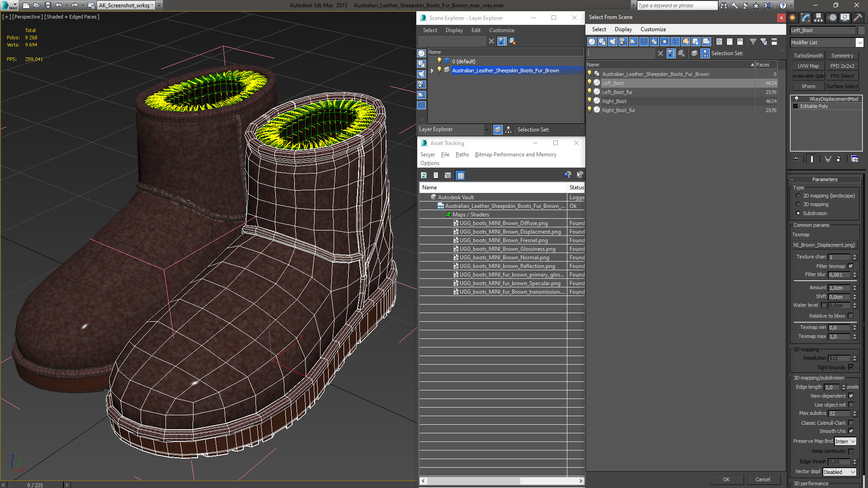Click Pin Stack icon below modifier stack
The height and width of the screenshot is (488, 868).
pos(796,159)
